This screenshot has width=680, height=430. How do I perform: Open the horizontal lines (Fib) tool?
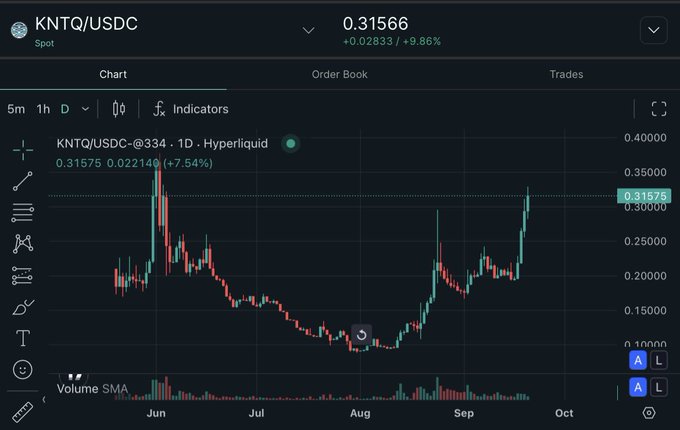[x=23, y=212]
